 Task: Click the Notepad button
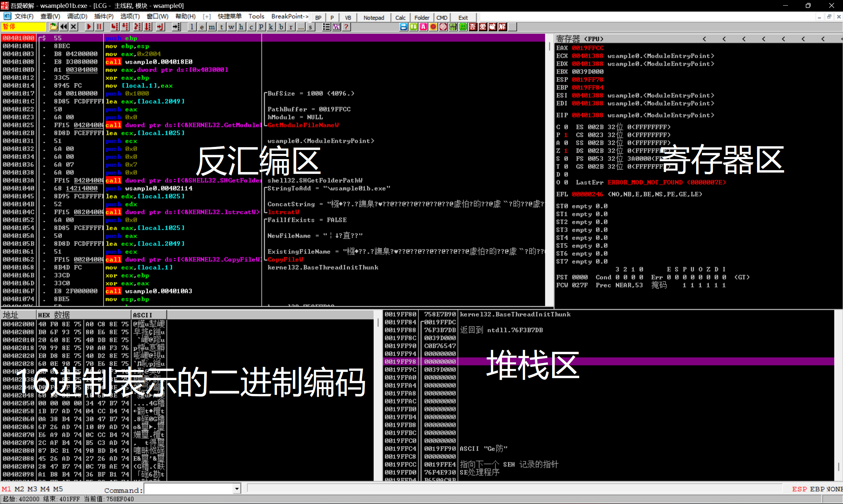374,18
